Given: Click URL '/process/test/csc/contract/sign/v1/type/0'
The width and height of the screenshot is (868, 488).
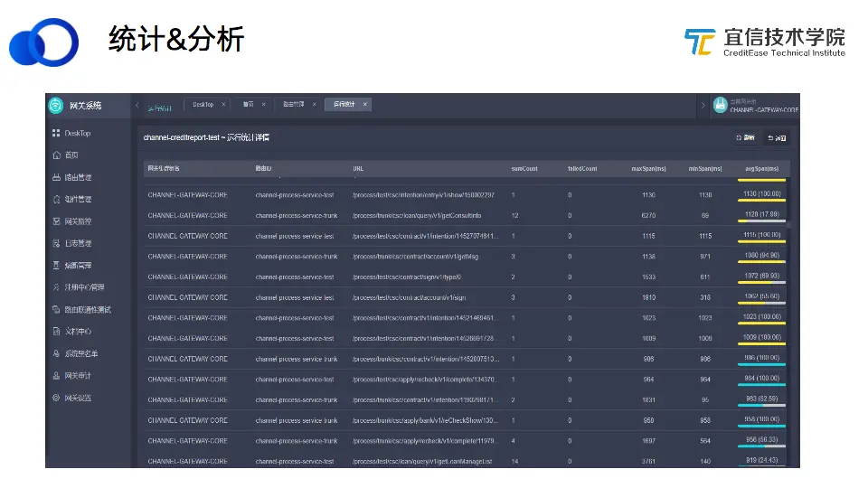Looking at the screenshot, I should pyautogui.click(x=407, y=277).
